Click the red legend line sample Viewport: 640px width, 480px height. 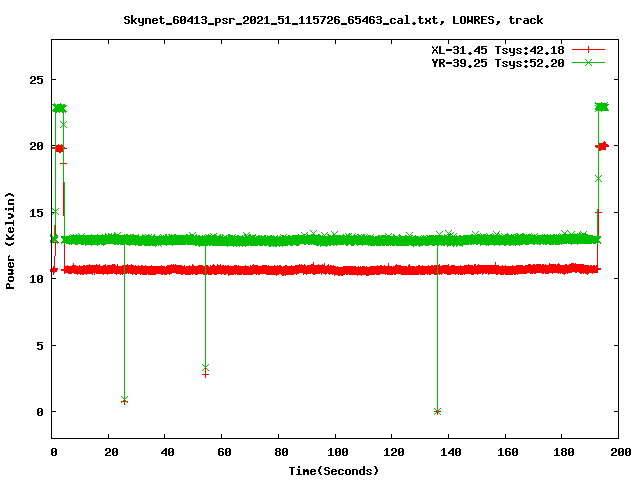tap(588, 50)
